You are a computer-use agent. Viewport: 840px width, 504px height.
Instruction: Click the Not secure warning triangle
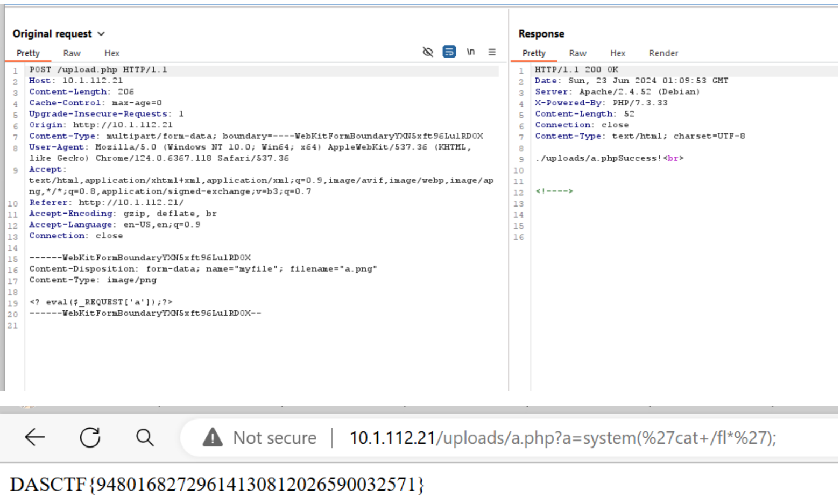tap(213, 437)
